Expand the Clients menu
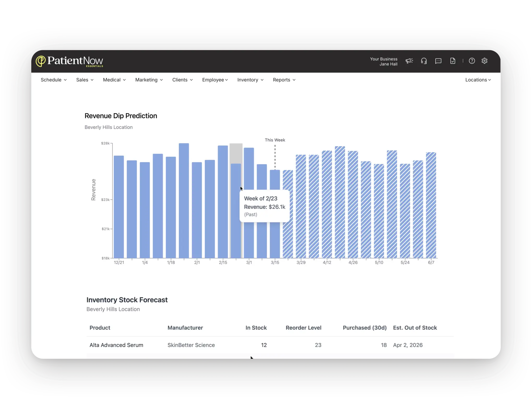The image size is (532, 408). 183,80
